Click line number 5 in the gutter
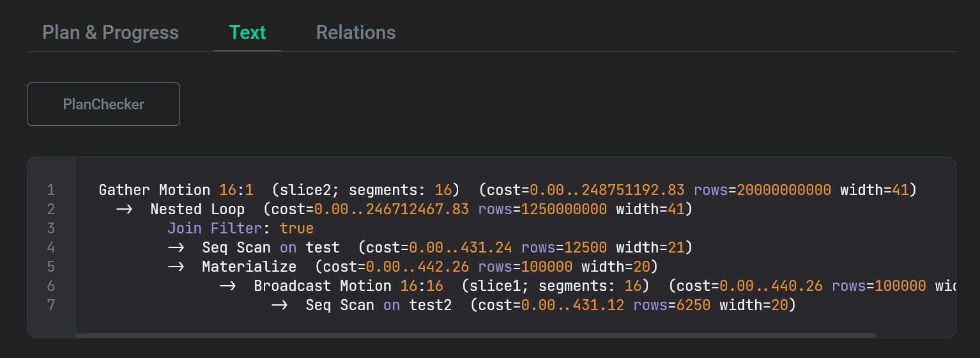Viewport: 980px width, 358px height. pyautogui.click(x=51, y=267)
